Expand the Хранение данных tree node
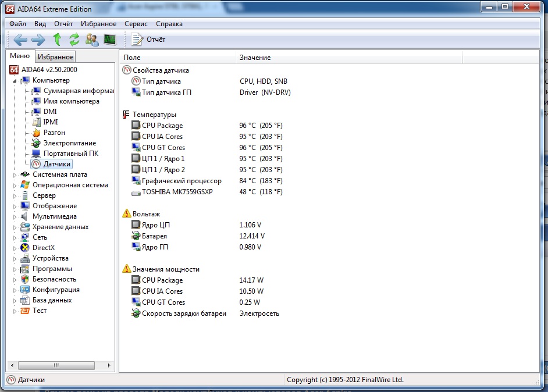This screenshot has height=392, width=548. coord(15,227)
